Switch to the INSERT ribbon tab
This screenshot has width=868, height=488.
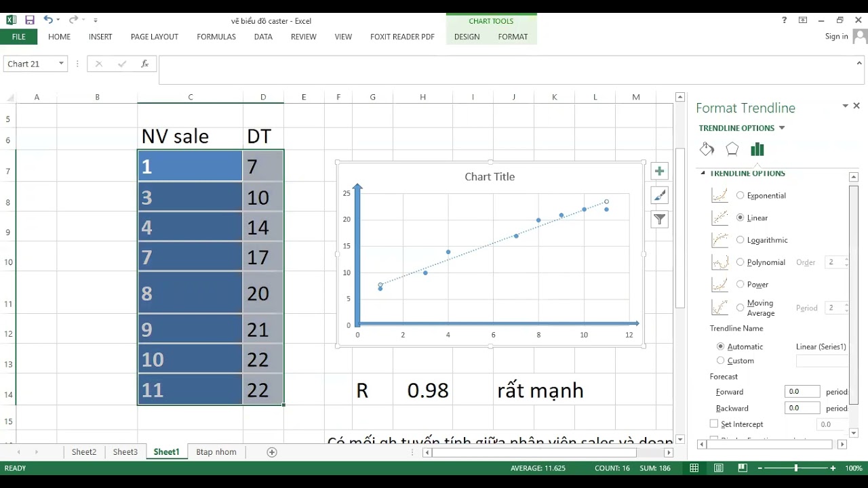(100, 37)
